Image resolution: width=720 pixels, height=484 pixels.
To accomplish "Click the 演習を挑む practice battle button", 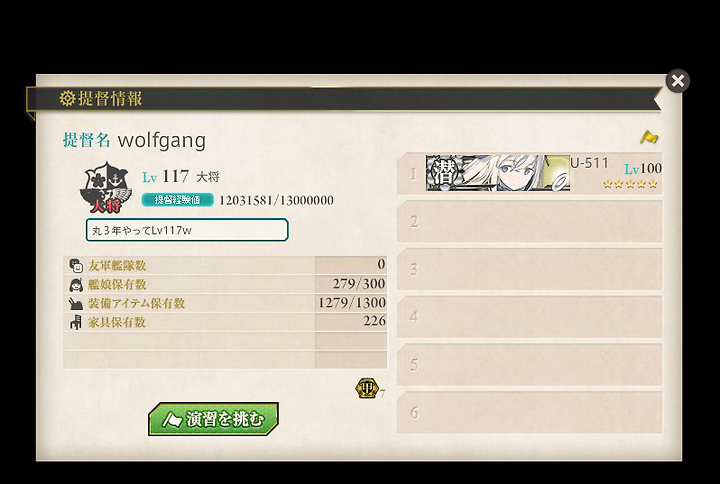I will coord(214,418).
